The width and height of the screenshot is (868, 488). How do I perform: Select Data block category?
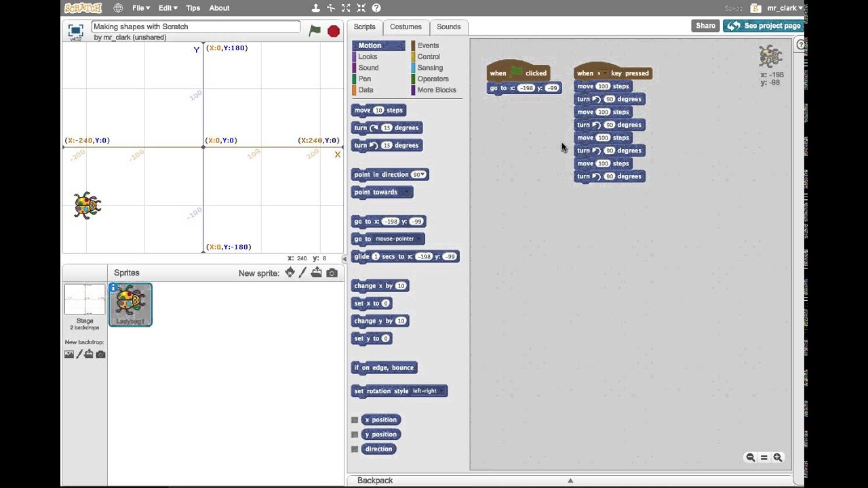[366, 89]
